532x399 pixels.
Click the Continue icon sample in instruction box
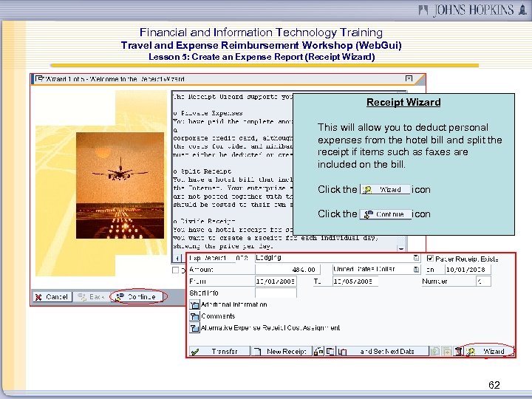click(386, 214)
